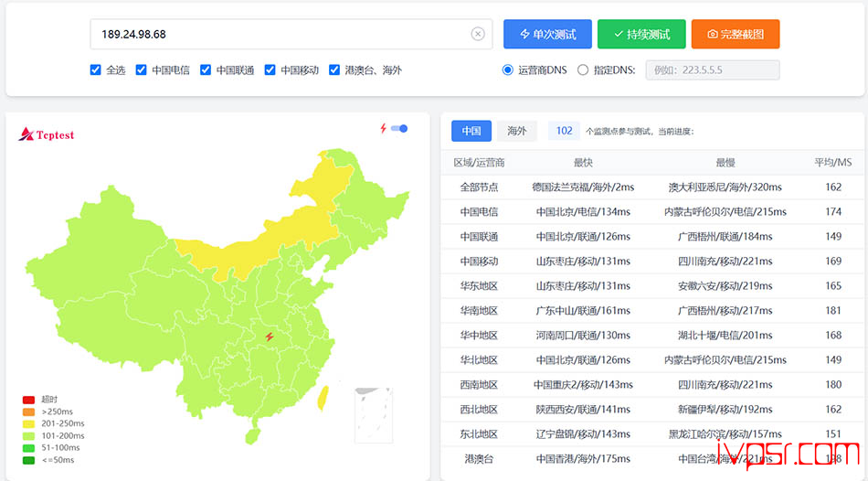Click 辽宁盘锦/移动/143ms cell

583,433
